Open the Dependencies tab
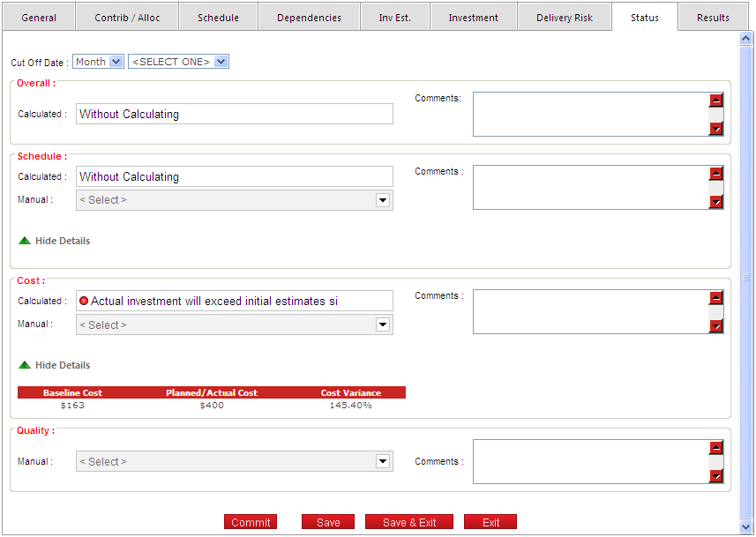Viewport: 756px width, 537px height. tap(309, 18)
